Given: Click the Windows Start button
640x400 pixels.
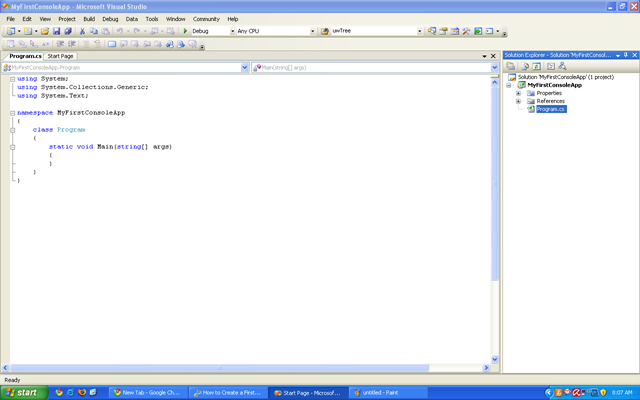Looking at the screenshot, I should coord(24,393).
